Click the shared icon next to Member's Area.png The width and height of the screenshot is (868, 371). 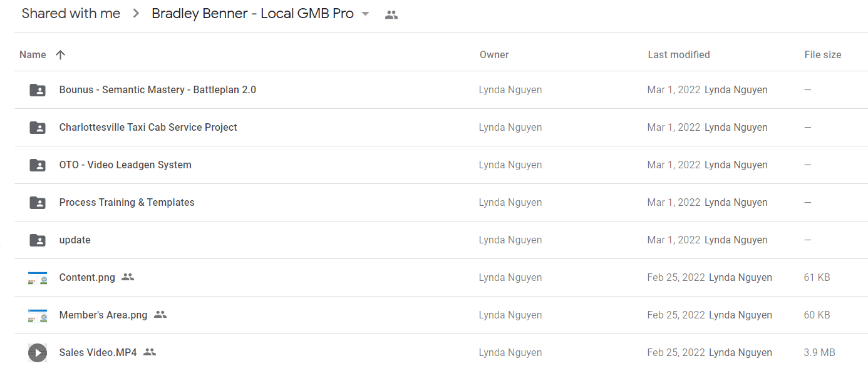pyautogui.click(x=160, y=315)
